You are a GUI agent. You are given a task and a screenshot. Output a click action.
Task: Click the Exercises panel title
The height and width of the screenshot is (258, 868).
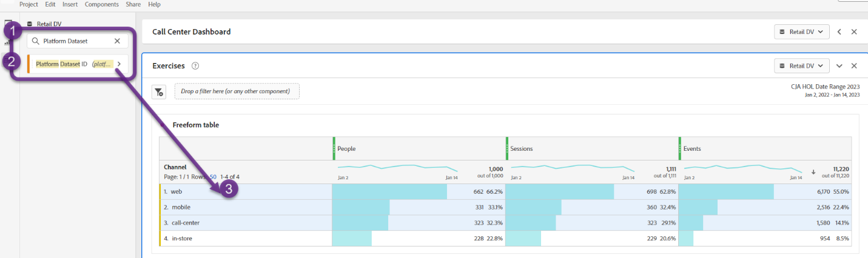tap(169, 65)
